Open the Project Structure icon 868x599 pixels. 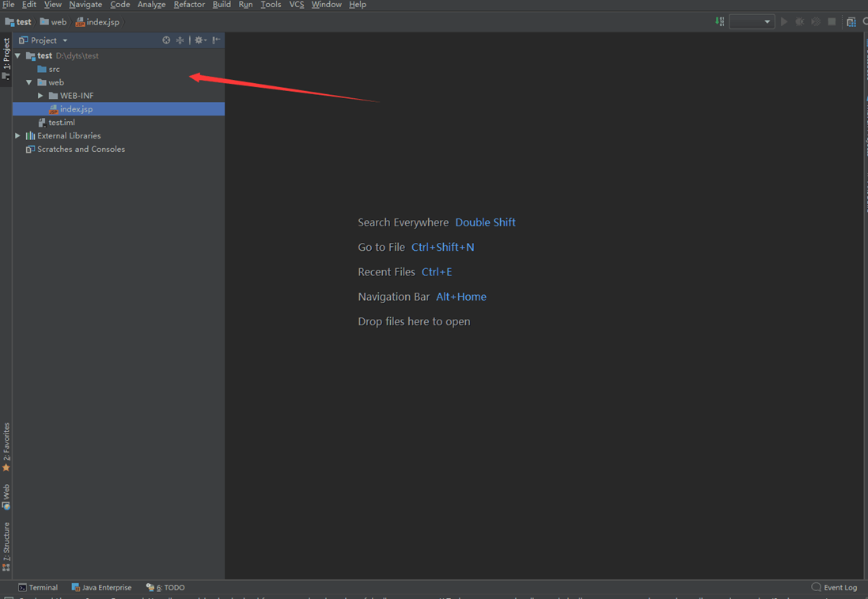pos(851,22)
